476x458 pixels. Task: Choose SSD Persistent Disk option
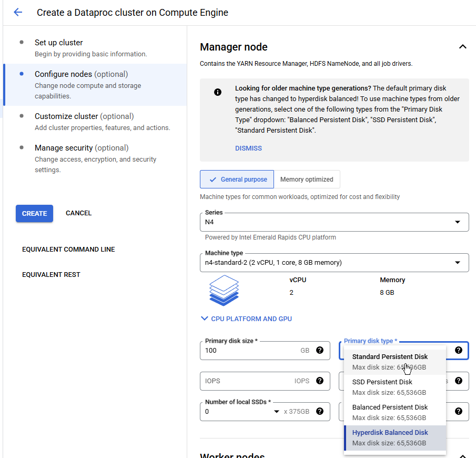395,387
